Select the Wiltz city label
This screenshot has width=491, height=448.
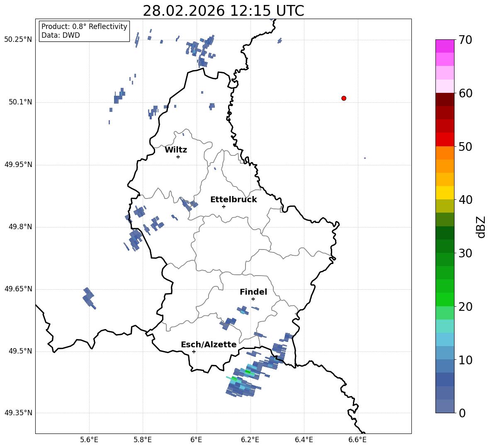coord(176,150)
